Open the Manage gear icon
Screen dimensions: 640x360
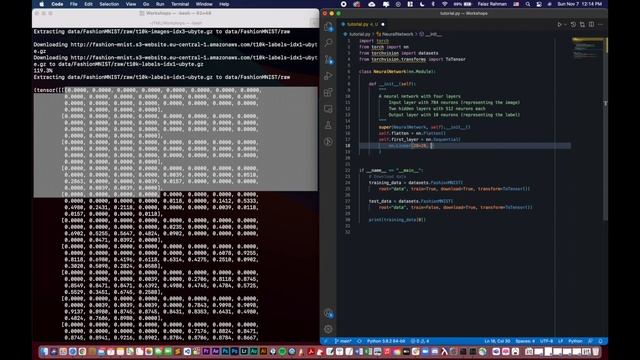click(329, 329)
